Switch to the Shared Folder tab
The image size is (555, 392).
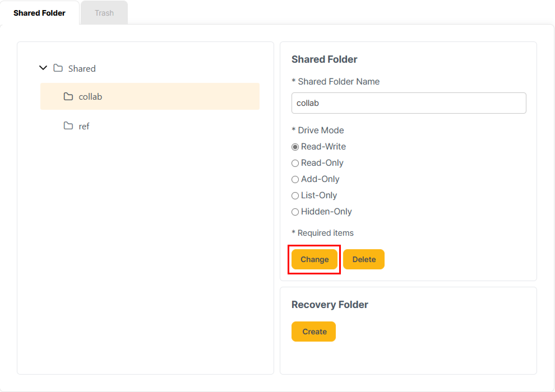39,13
